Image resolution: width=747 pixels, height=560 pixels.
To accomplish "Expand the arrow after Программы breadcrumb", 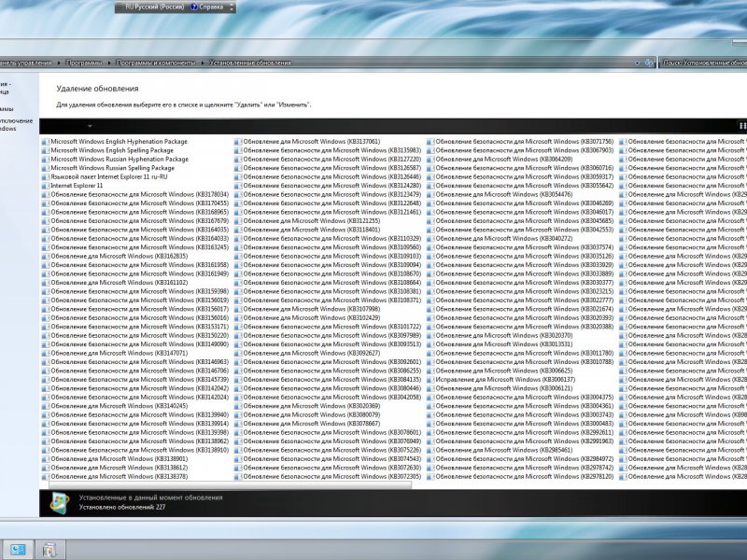I will (109, 63).
